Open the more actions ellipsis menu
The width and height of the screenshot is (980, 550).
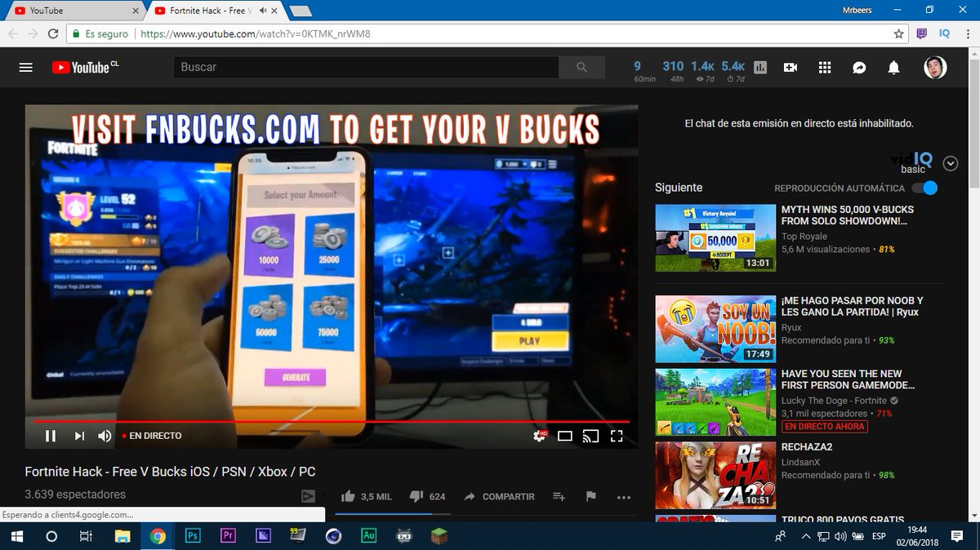click(624, 496)
